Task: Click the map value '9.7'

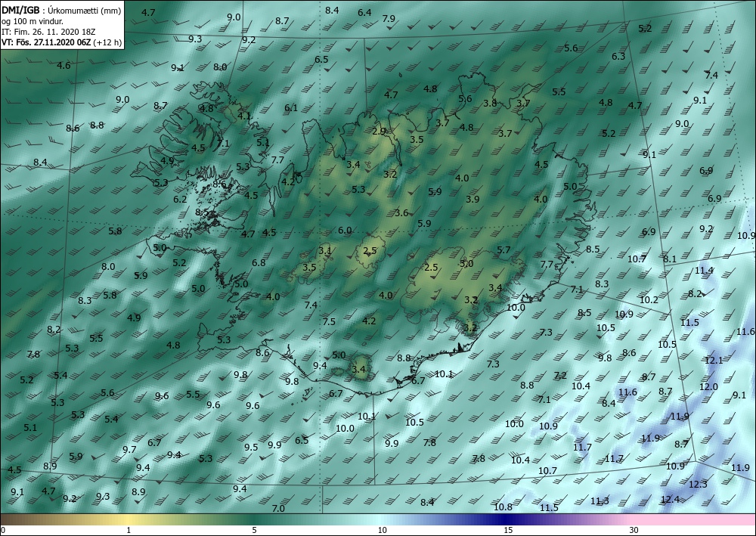Action: point(129,450)
